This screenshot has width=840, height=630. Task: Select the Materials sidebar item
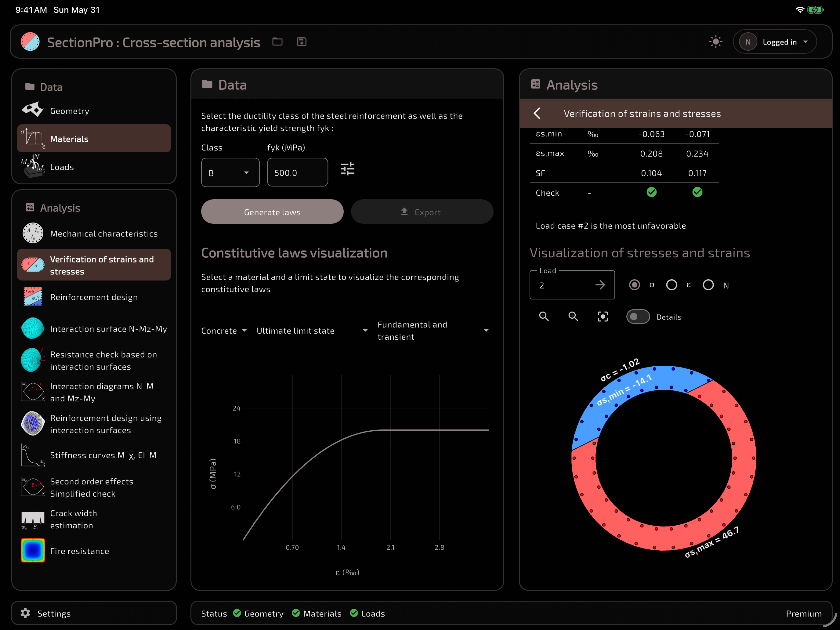94,139
